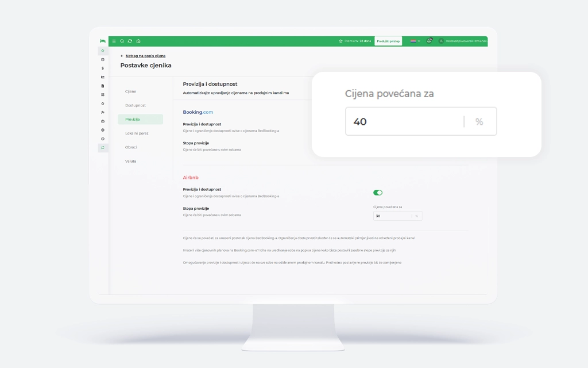Open the Cijene settings tab
The height and width of the screenshot is (368, 588).
tap(131, 91)
